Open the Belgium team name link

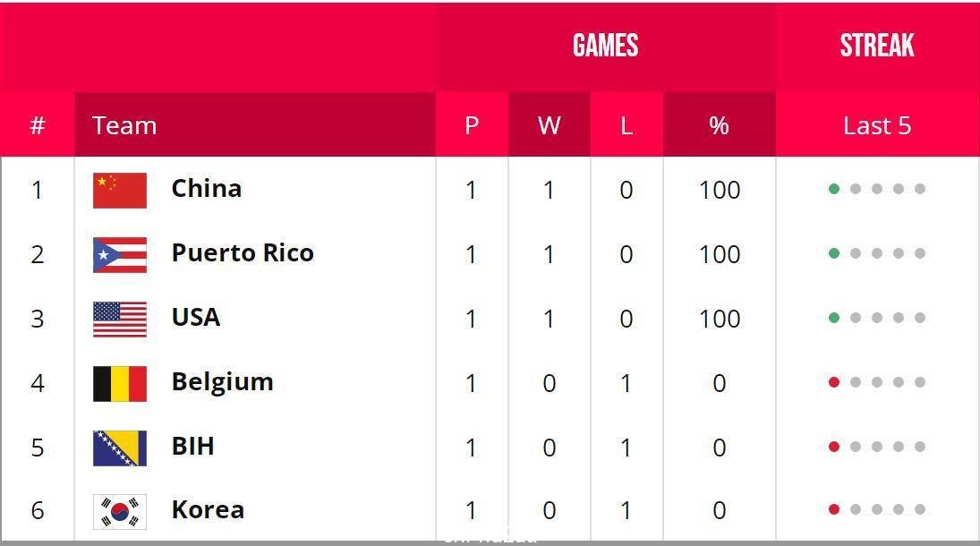(223, 382)
